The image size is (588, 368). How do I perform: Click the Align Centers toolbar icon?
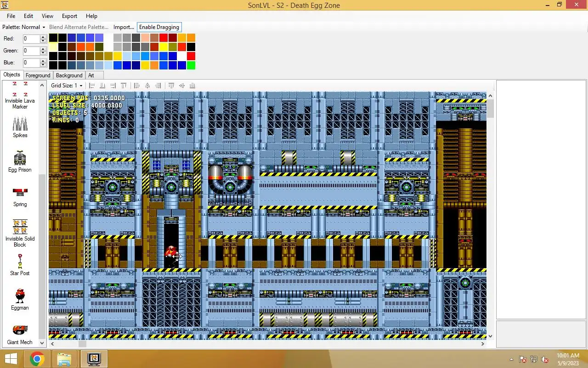point(147,86)
